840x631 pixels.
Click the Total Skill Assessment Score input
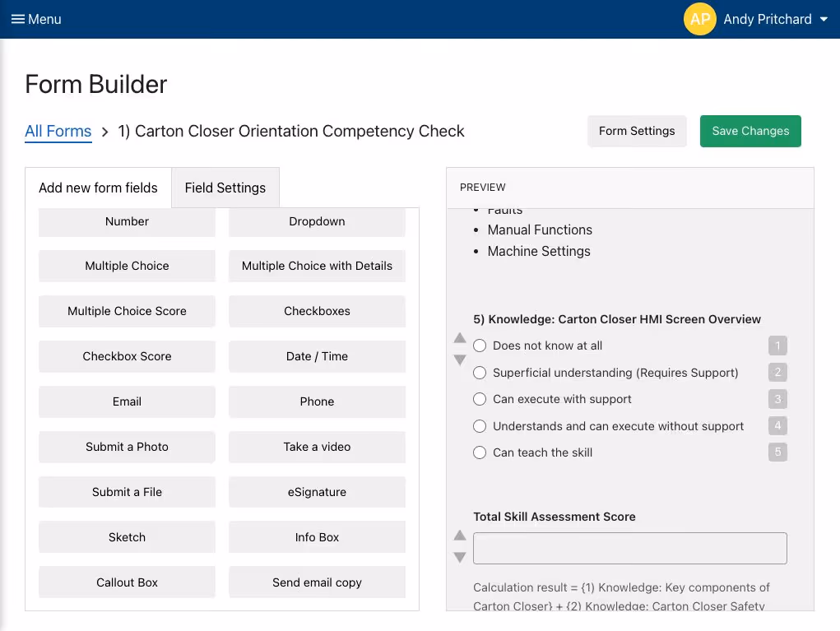pyautogui.click(x=630, y=548)
